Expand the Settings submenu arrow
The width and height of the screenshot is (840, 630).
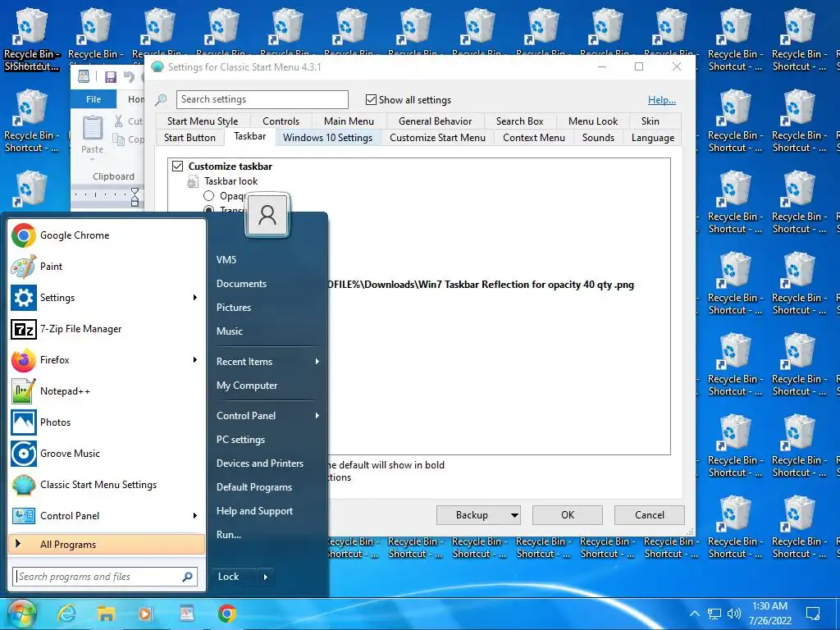point(195,297)
